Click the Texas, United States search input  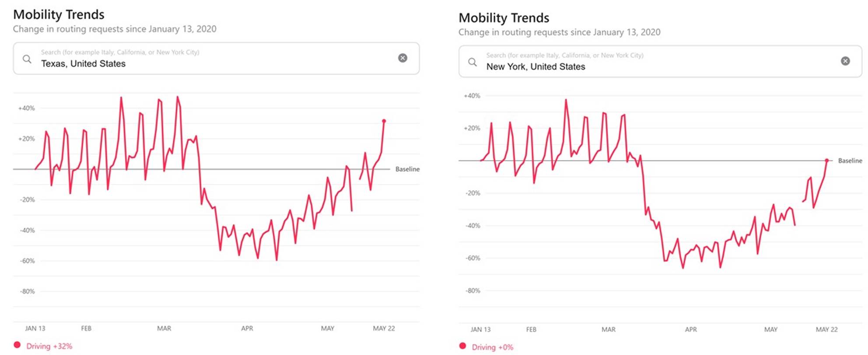tap(216, 59)
